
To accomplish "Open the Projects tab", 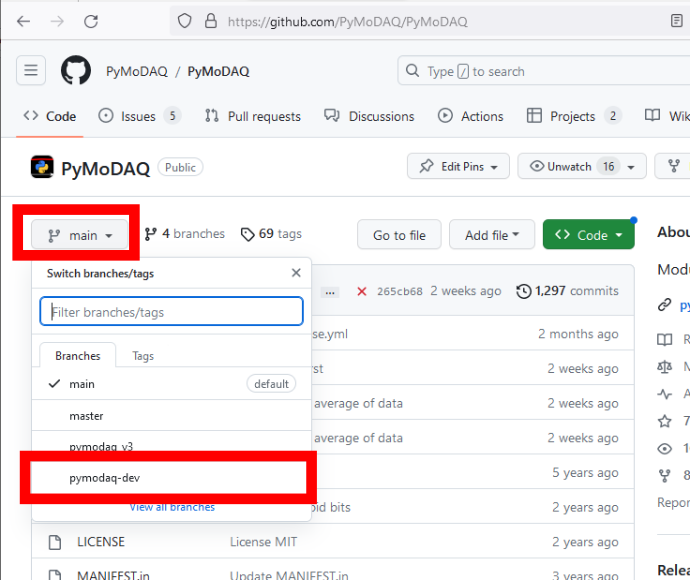I will coord(574,116).
